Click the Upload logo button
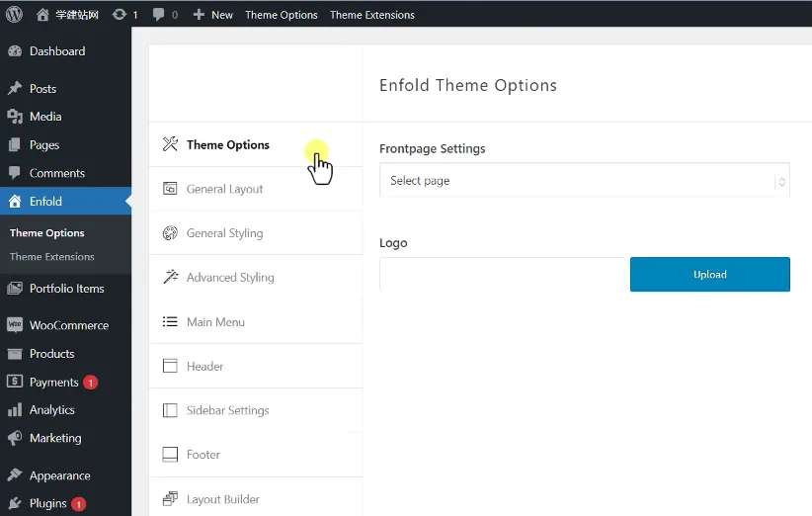Viewport: 812px width, 516px height. [x=710, y=274]
